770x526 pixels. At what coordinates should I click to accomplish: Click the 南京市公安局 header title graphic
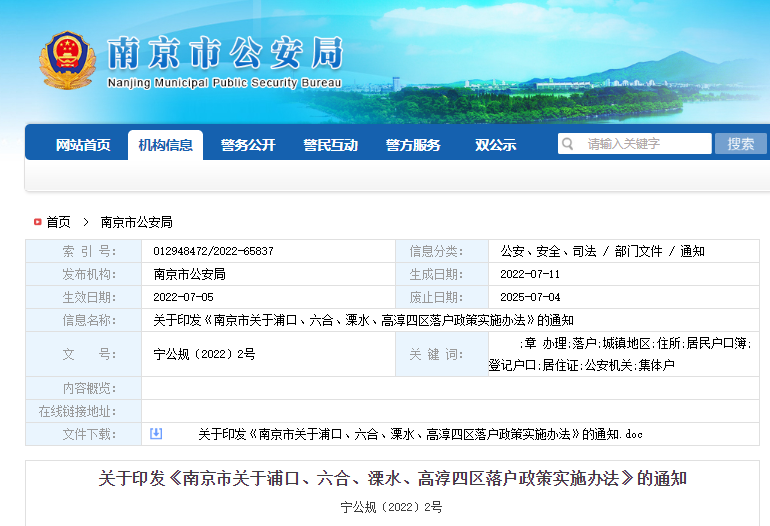point(224,52)
